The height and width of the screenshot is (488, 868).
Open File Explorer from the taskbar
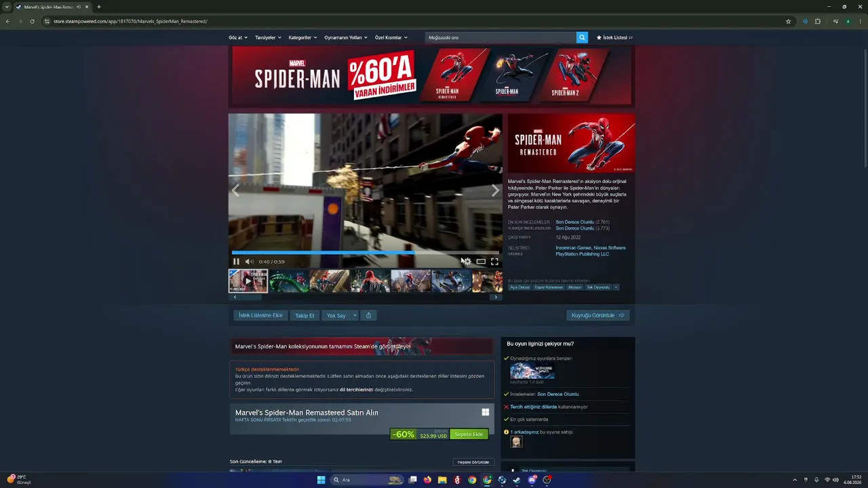click(x=442, y=480)
